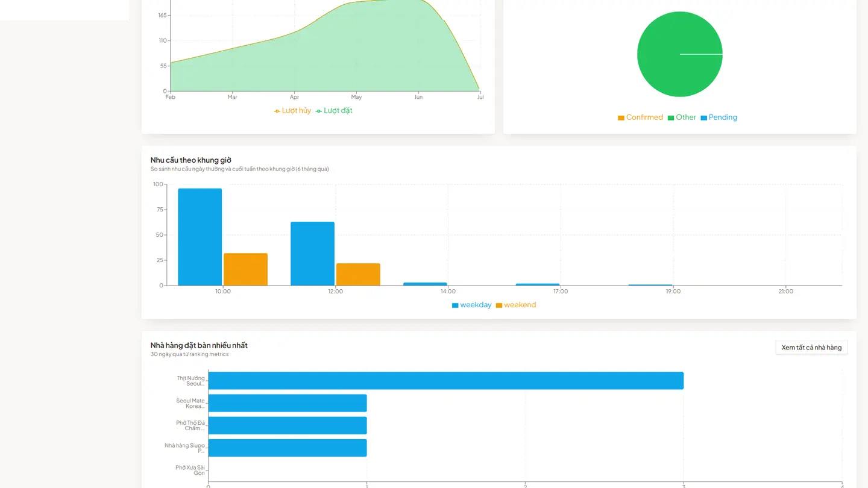Click the Phở Thố Đá bar
The width and height of the screenshot is (868, 488).
(x=288, y=425)
